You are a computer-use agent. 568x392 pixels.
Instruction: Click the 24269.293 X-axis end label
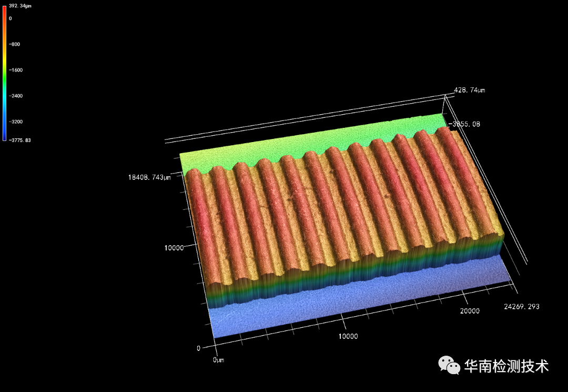tap(522, 307)
